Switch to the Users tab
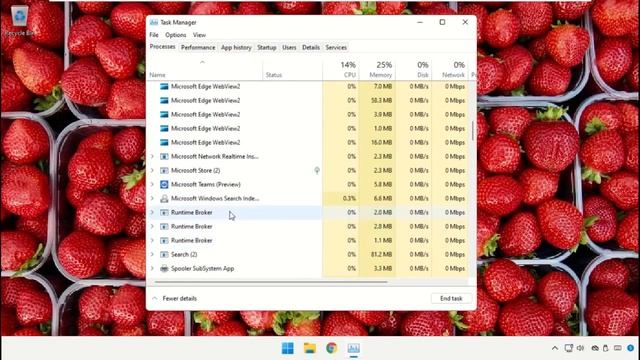Screen dimensions: 640x360 (x=289, y=47)
